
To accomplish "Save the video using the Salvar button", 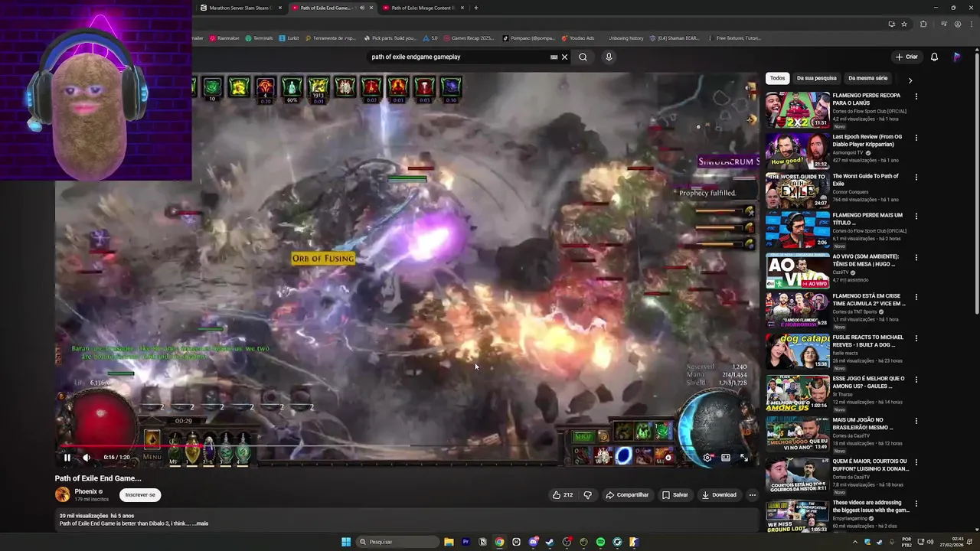I will pos(675,495).
